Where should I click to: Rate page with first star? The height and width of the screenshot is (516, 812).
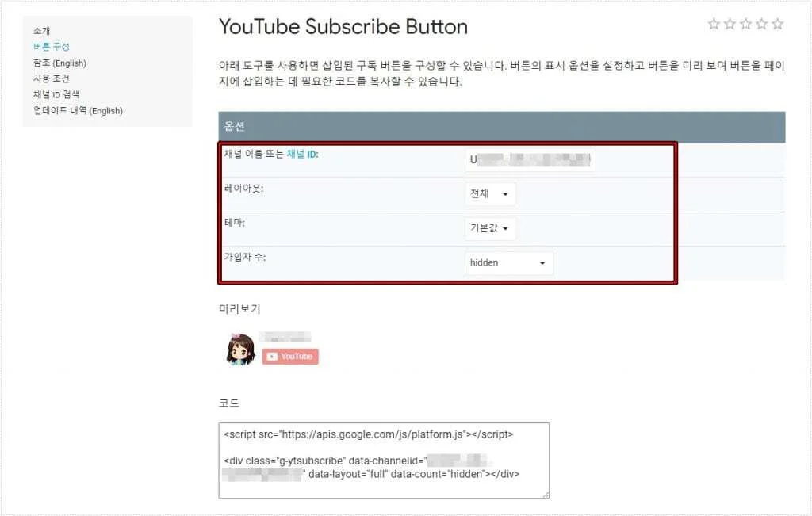click(714, 24)
